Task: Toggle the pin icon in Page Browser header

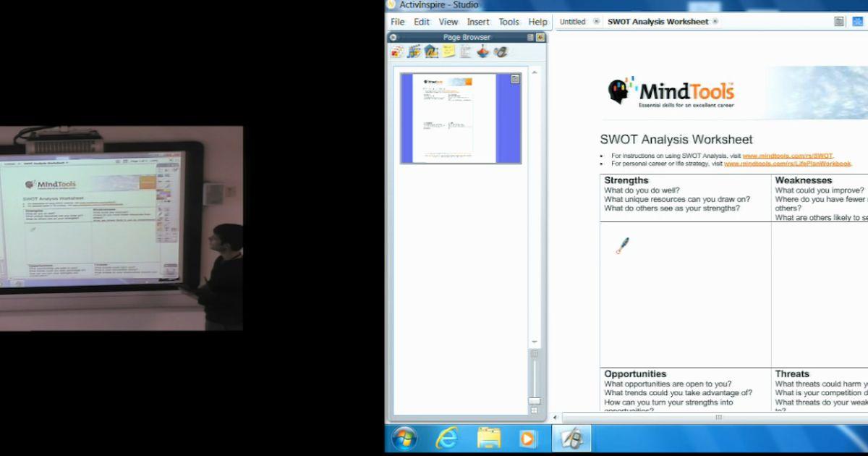Action: (x=540, y=37)
